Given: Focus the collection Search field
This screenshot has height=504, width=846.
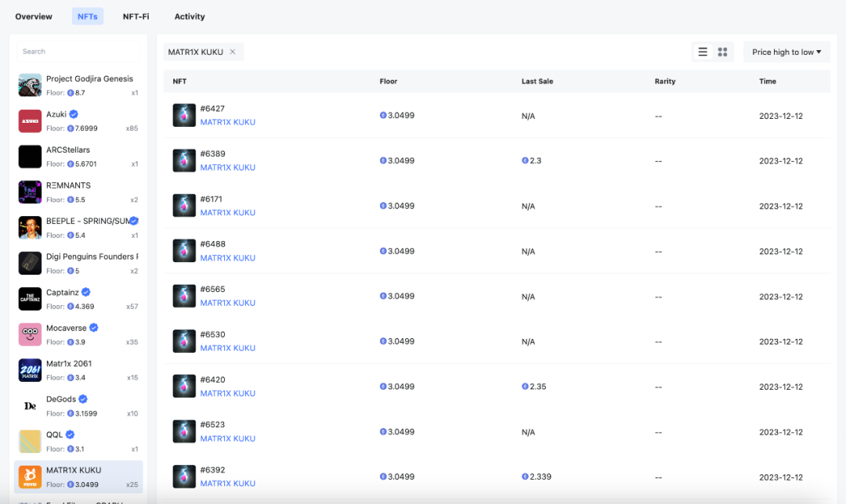Looking at the screenshot, I should (78, 51).
